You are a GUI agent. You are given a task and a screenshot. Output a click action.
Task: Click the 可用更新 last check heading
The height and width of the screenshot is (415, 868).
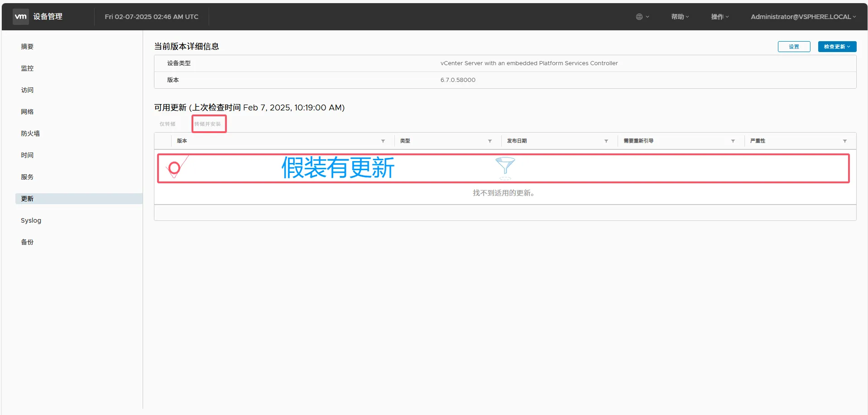click(249, 107)
